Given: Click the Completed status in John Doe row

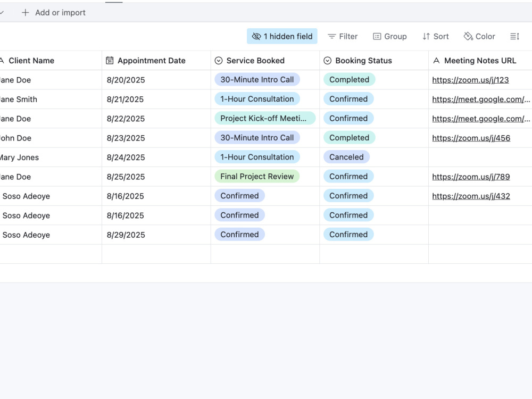Looking at the screenshot, I should [x=349, y=138].
